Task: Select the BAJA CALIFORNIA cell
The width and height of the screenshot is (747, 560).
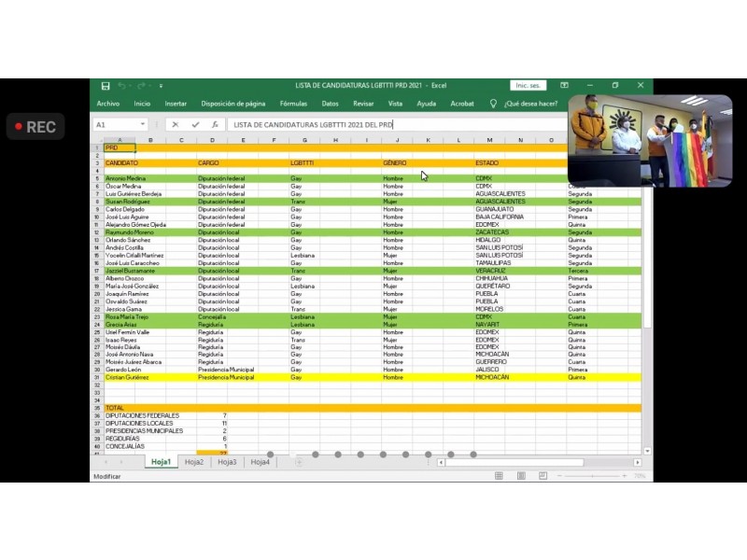Action: coord(500,217)
